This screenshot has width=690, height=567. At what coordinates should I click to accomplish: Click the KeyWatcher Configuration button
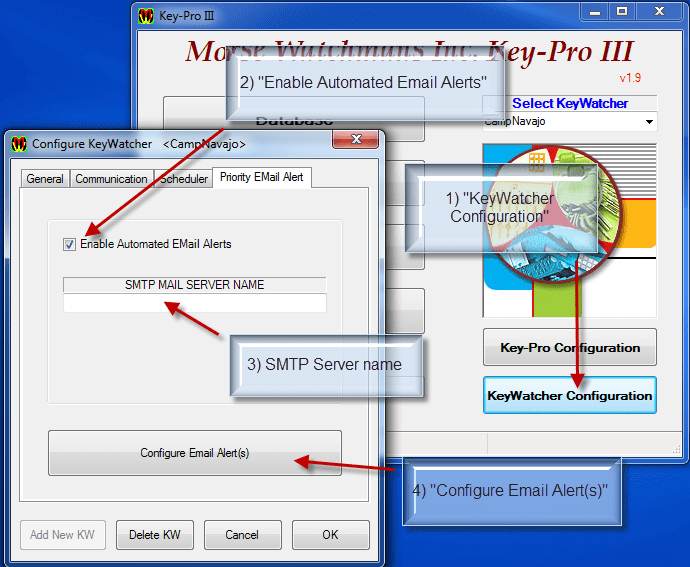coord(569,396)
